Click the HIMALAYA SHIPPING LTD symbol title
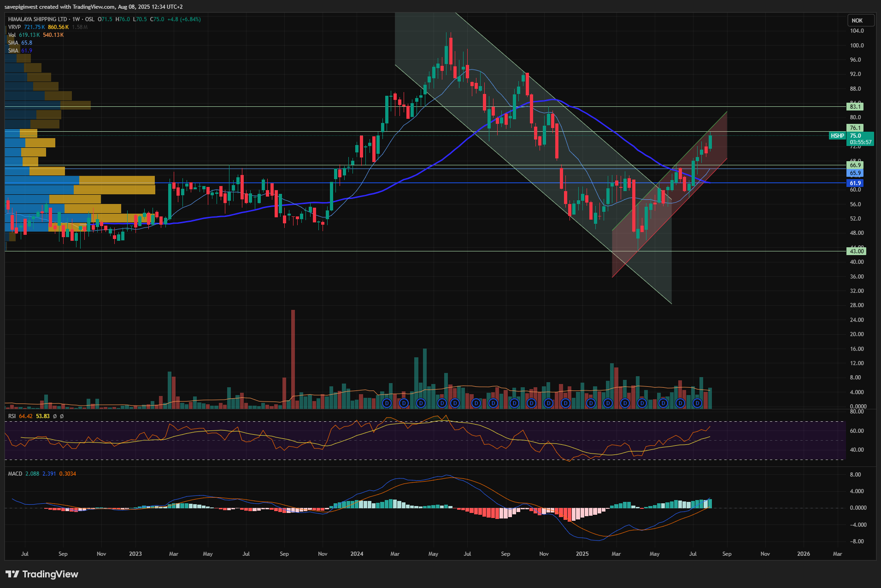Image resolution: width=881 pixels, height=588 pixels. [x=37, y=19]
